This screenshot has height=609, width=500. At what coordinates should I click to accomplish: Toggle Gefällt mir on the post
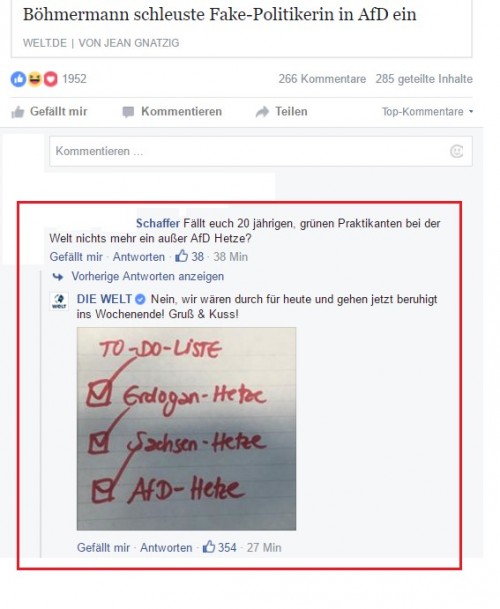pyautogui.click(x=49, y=112)
